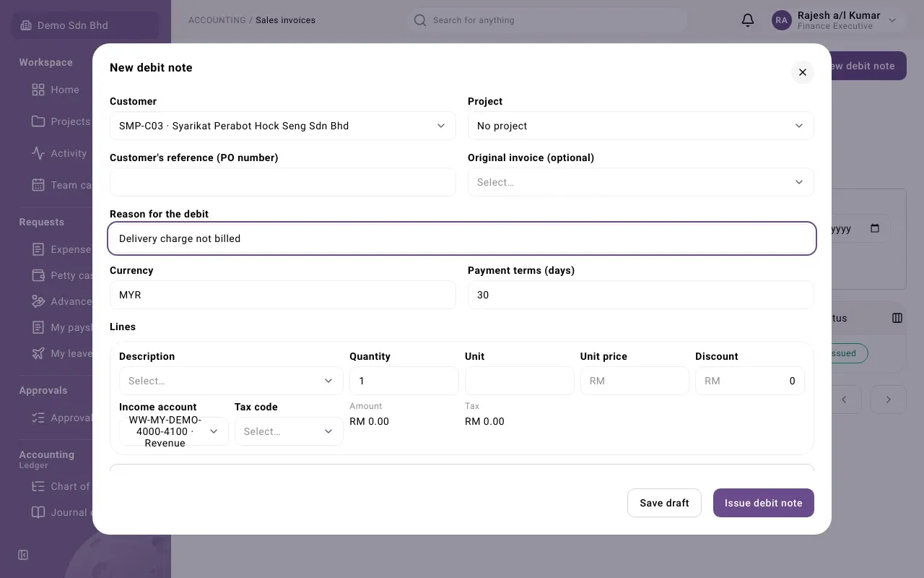This screenshot has height=578, width=924.
Task: Click the Search for anything box
Action: [546, 20]
